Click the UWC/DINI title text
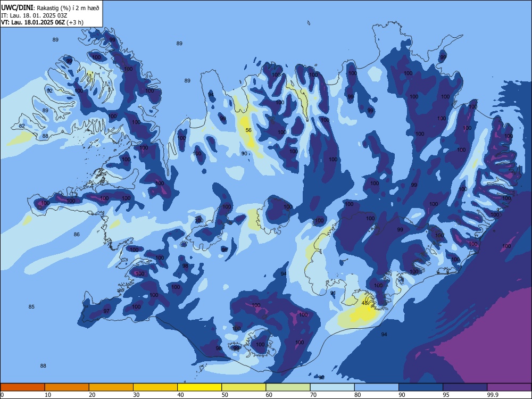532x399 pixels. [x=16, y=8]
